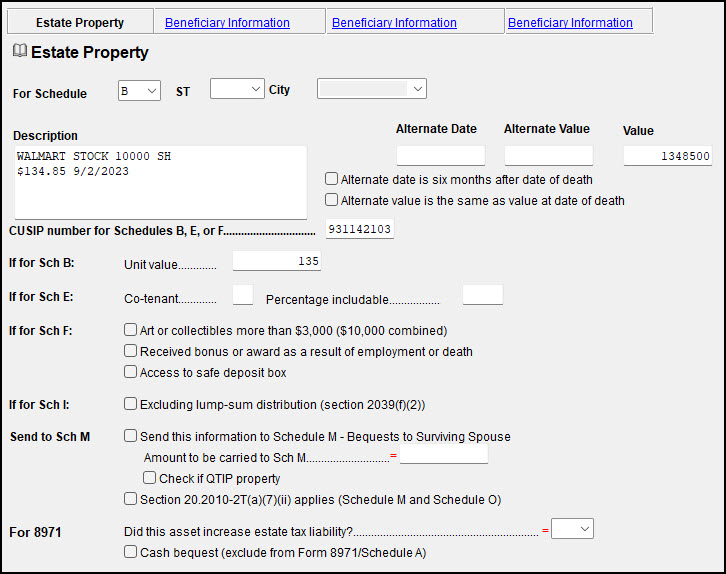The height and width of the screenshot is (574, 726).
Task: Check the QTIP property checkbox
Action: [150, 477]
